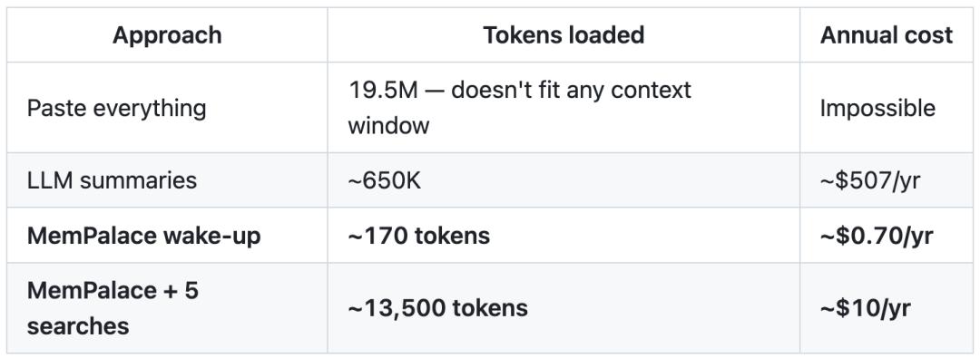Click the word loaded in header
Screen dimensions: 980x358
pyautogui.click(x=603, y=35)
